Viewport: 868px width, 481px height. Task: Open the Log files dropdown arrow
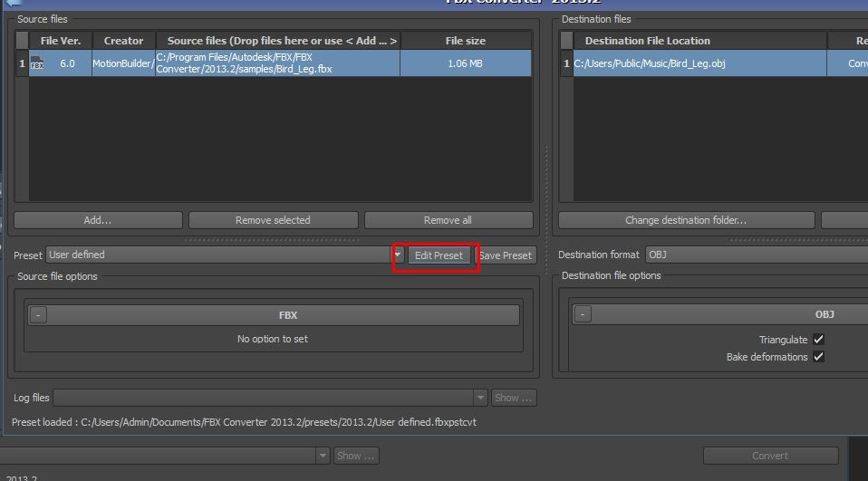(x=480, y=398)
